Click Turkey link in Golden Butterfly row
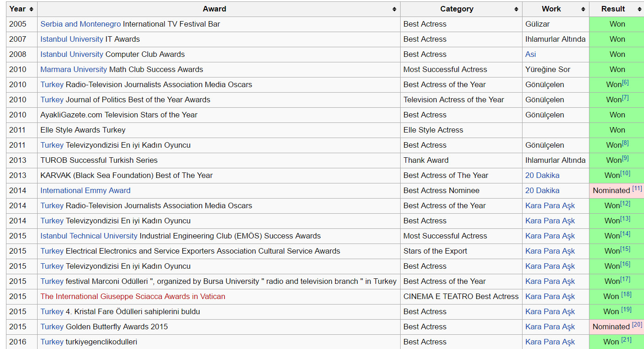 coord(52,327)
